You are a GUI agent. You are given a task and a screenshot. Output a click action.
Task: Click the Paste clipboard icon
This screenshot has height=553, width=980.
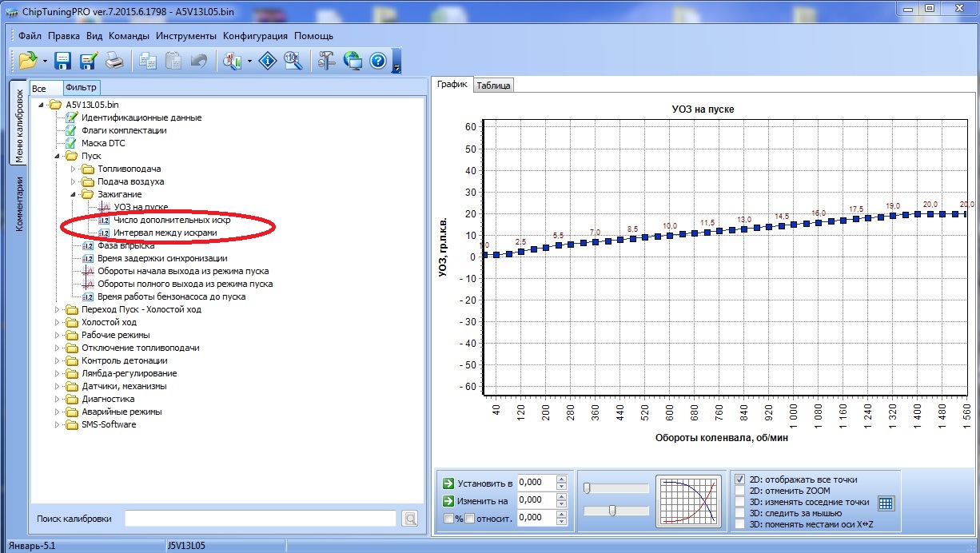click(173, 60)
